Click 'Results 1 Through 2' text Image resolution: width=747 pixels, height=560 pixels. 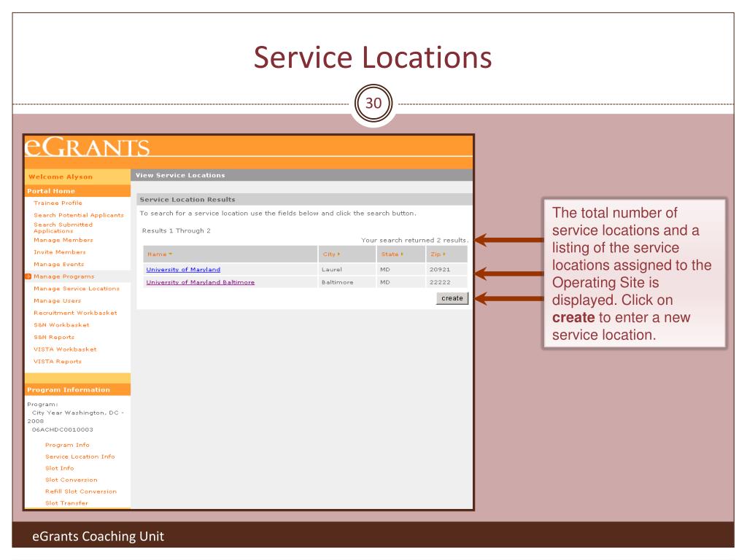(177, 230)
